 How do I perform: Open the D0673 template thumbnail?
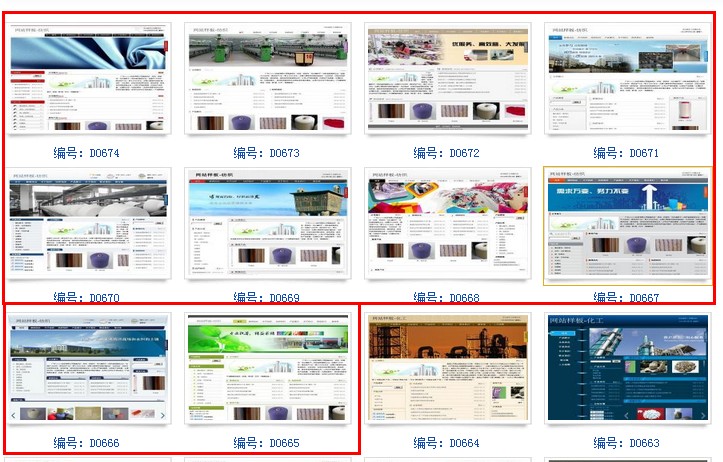point(267,80)
